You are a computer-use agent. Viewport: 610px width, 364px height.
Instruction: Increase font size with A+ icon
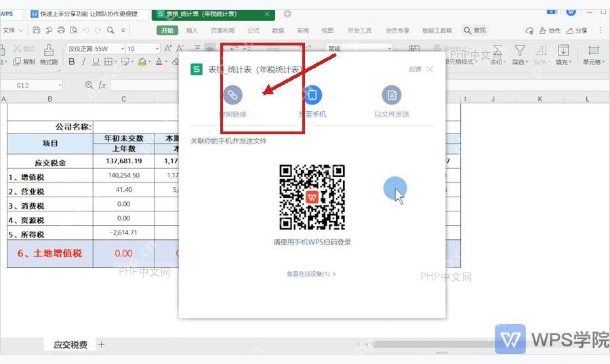[168, 49]
